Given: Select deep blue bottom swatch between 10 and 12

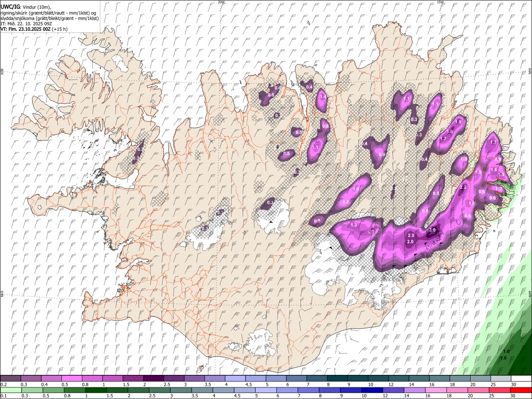Looking at the screenshot, I should coord(372,390).
